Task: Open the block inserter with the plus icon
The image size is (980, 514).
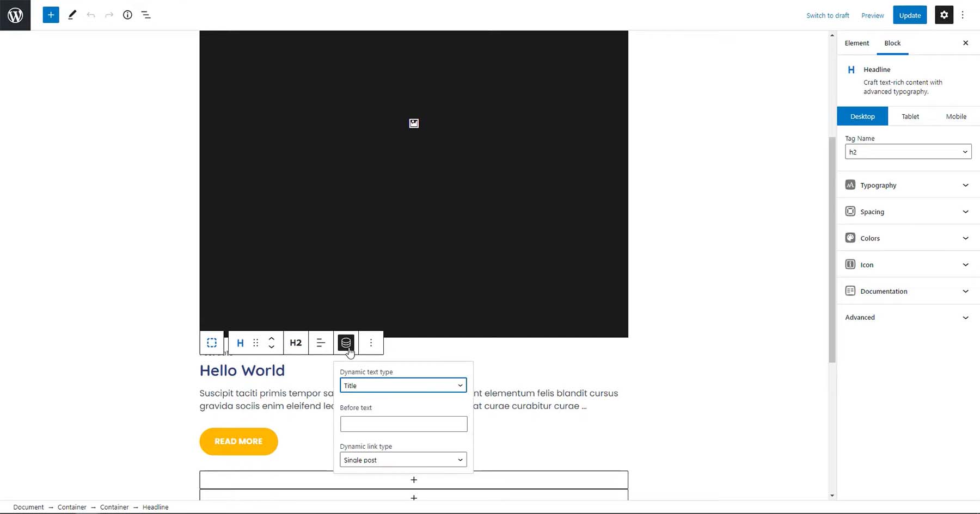Action: coord(51,15)
